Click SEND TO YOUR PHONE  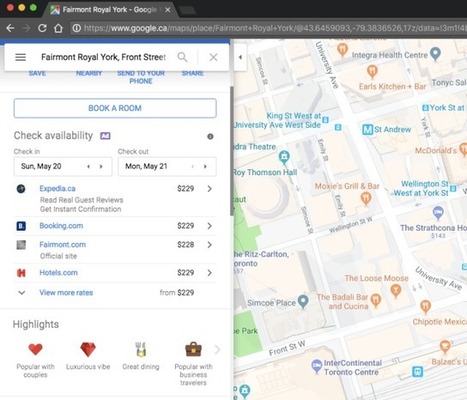click(141, 77)
